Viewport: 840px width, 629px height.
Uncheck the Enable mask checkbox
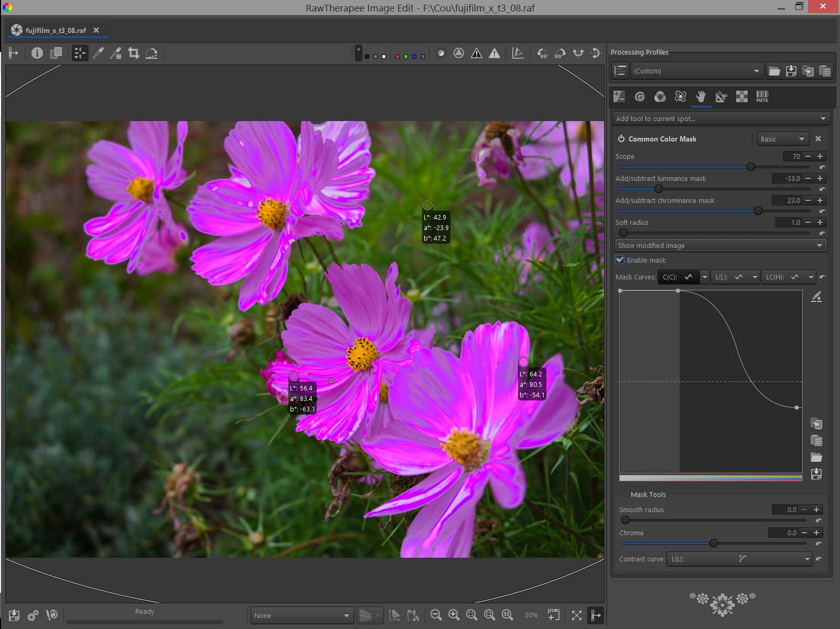pos(620,260)
